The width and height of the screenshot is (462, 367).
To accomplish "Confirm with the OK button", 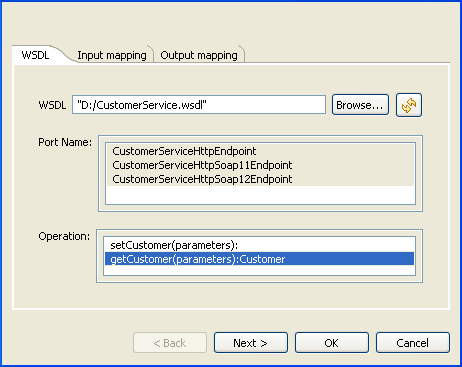I will [332, 343].
